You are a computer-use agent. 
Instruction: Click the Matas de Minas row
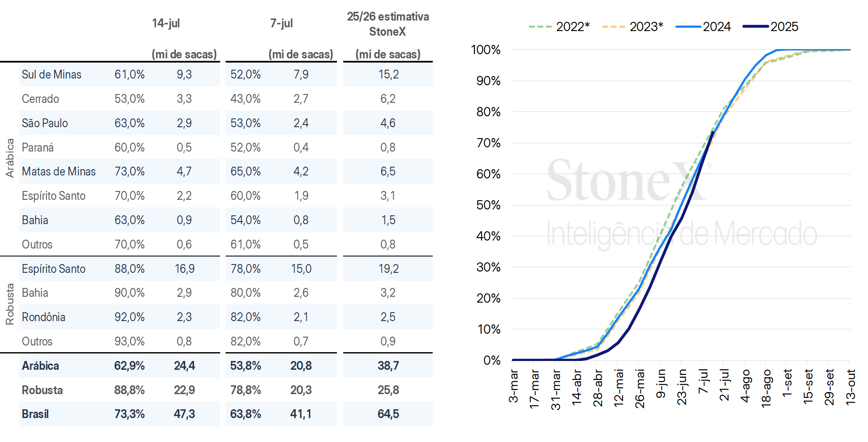coord(226,171)
